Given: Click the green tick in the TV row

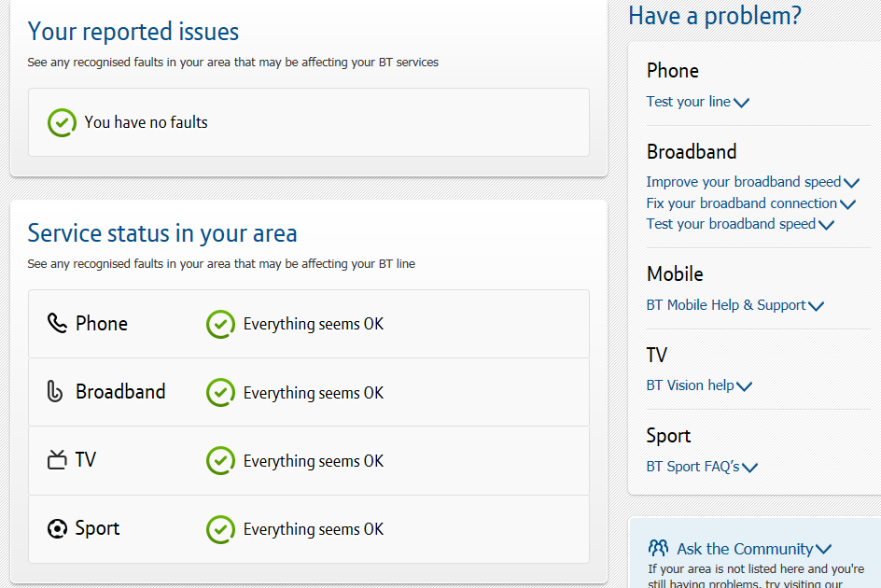Looking at the screenshot, I should (x=220, y=461).
